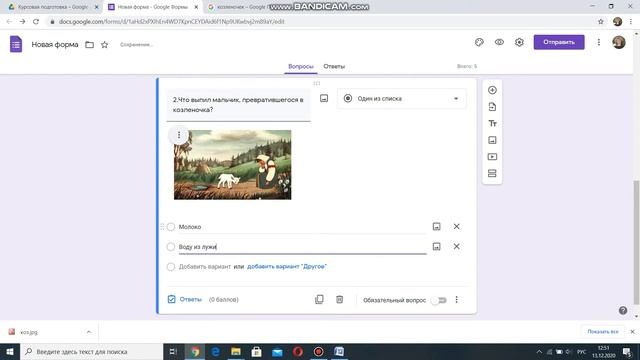Close the Новая форма browser tab
Image resolution: width=640 pixels, height=360 pixels.
coord(196,7)
